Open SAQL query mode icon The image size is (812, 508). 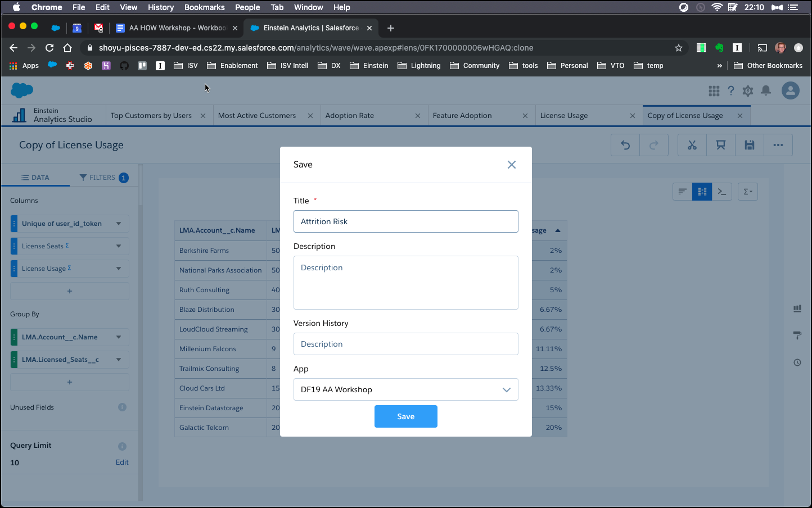click(722, 192)
